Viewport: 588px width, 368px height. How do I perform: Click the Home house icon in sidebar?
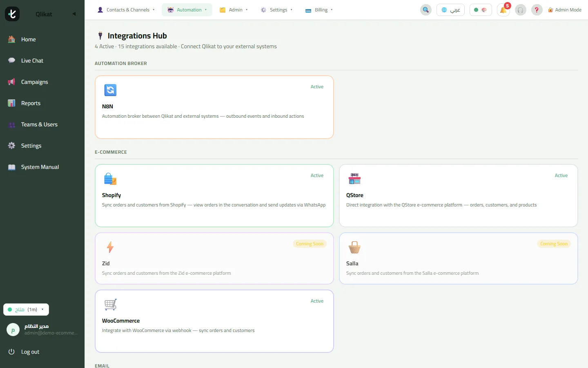click(12, 39)
